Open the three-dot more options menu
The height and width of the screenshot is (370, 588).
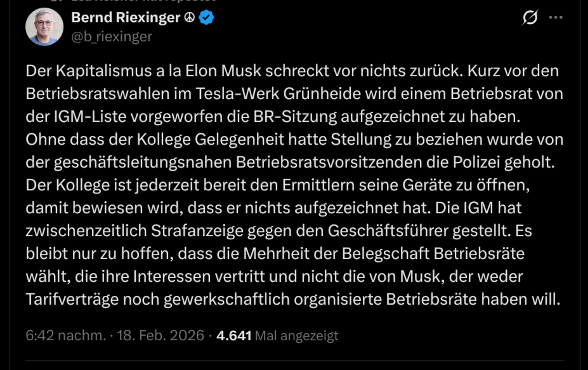click(x=556, y=18)
